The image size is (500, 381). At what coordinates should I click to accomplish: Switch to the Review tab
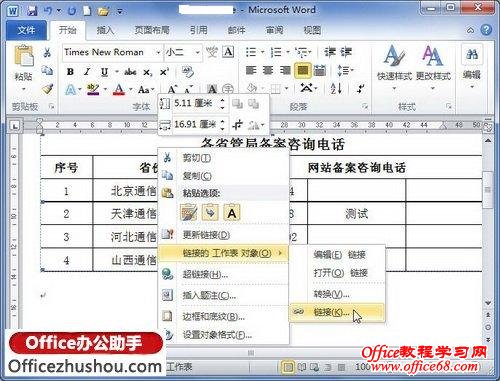pyautogui.click(x=274, y=30)
